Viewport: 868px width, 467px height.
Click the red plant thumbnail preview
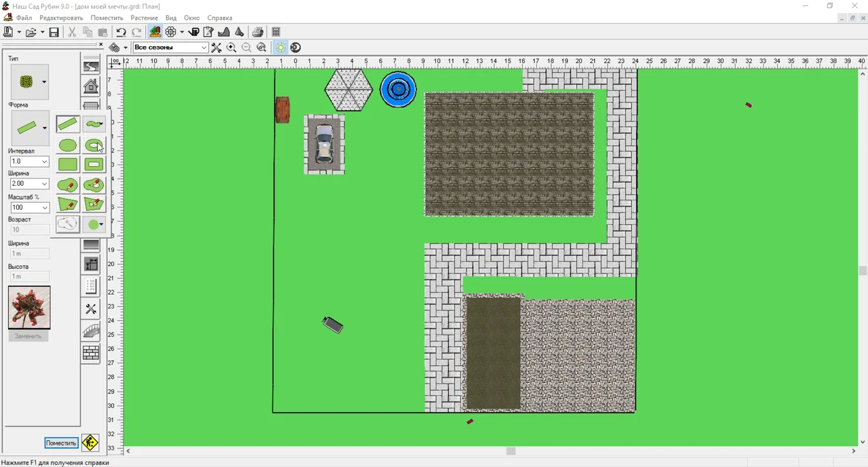tap(29, 307)
